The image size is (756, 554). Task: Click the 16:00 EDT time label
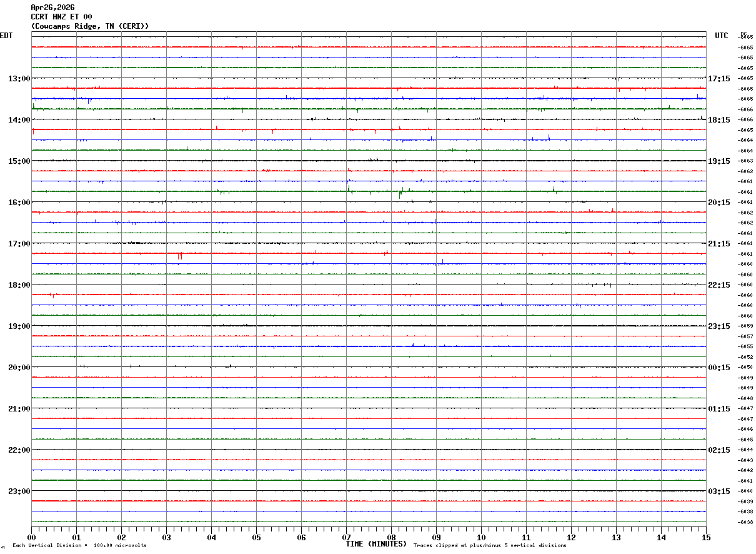(19, 202)
